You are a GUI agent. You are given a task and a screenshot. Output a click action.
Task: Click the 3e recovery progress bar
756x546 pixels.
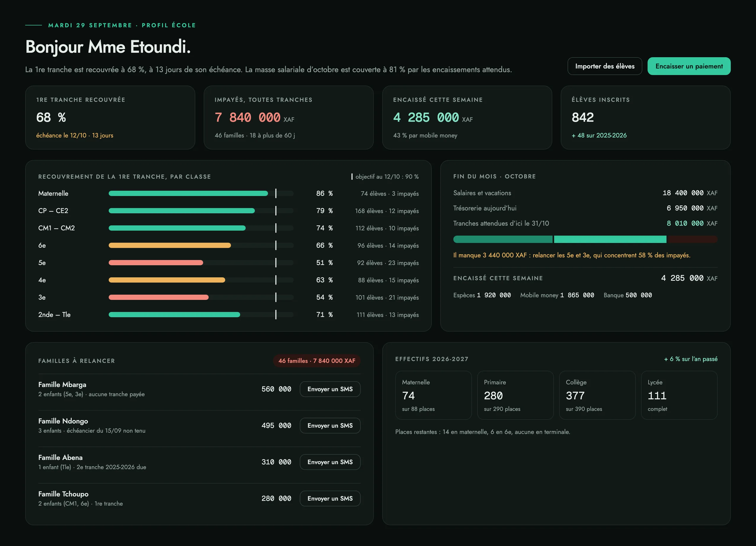[201, 297]
